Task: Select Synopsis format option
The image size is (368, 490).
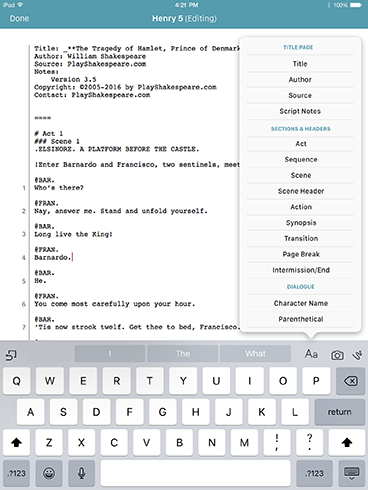Action: [x=300, y=223]
